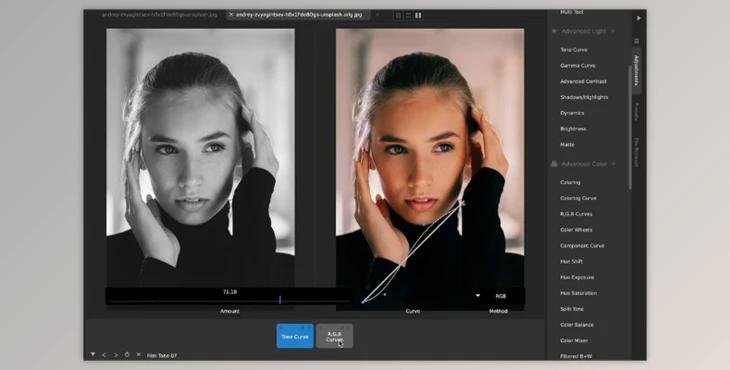Click the reset circular icon in bottom bar

tap(127, 355)
